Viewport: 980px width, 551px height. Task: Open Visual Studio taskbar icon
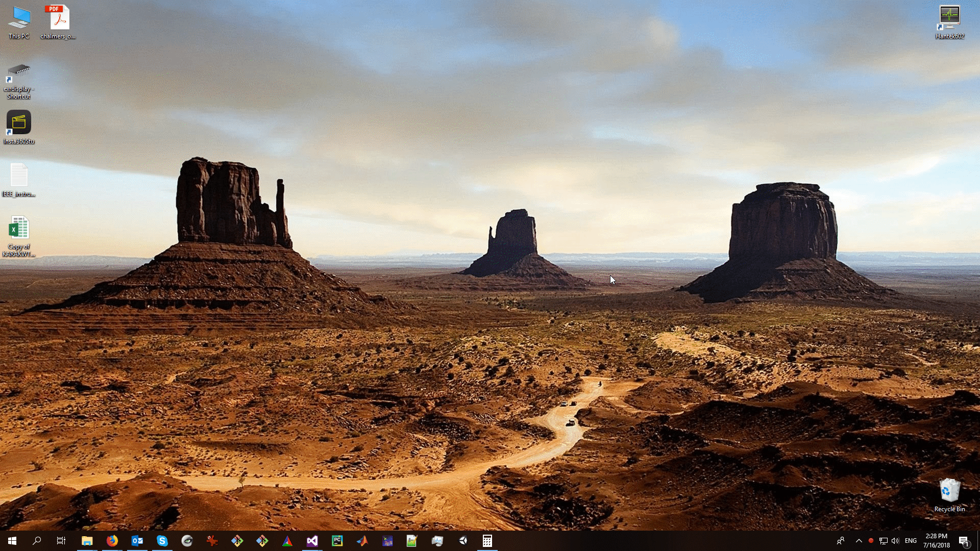coord(312,541)
